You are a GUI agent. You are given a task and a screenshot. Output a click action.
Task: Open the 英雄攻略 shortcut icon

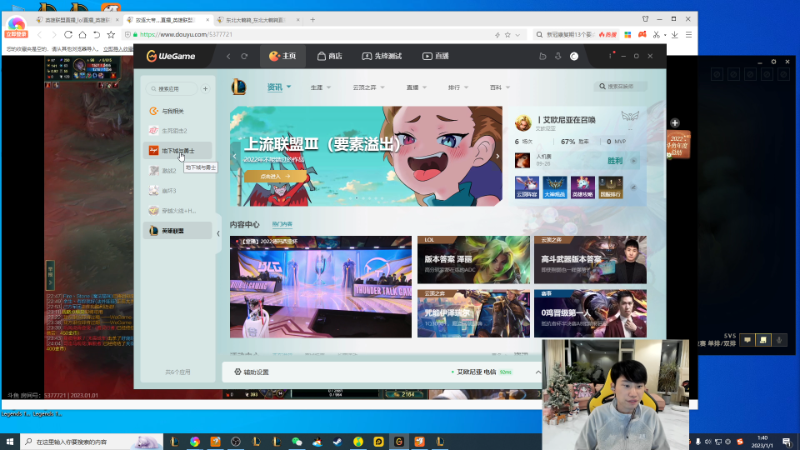coord(583,187)
